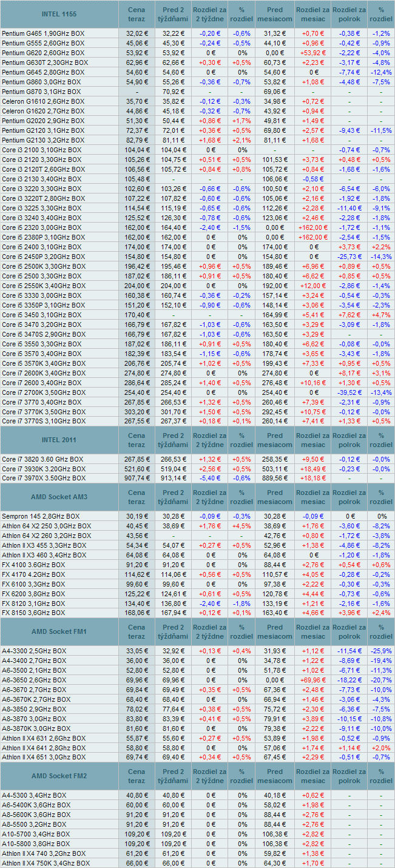Screen dimensions: 395x868
Task: Select the Pentium G870 3,1GHz BOX row name
Action: point(42,92)
